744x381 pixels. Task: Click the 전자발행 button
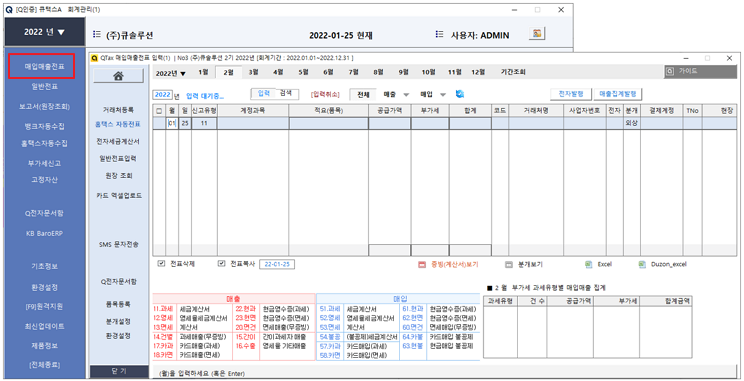point(571,94)
